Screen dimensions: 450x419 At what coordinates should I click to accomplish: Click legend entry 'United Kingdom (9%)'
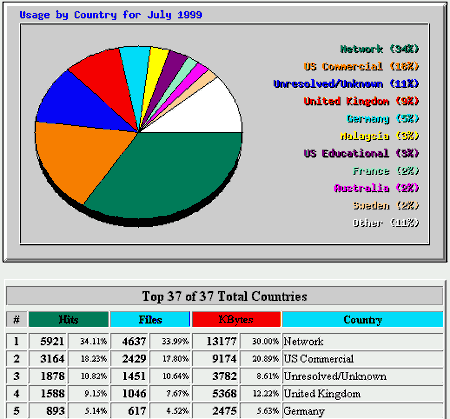point(361,101)
